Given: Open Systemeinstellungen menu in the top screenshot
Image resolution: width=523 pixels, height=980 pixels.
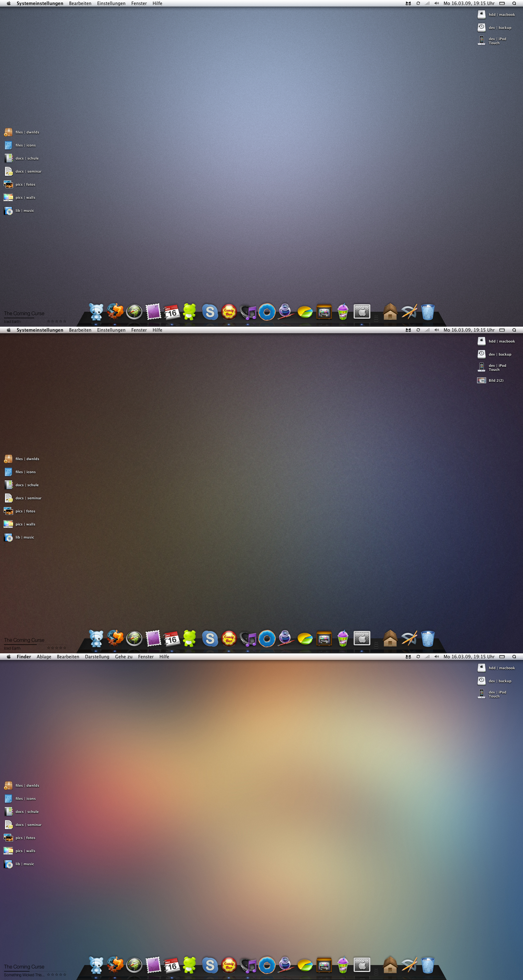Looking at the screenshot, I should pos(40,3).
